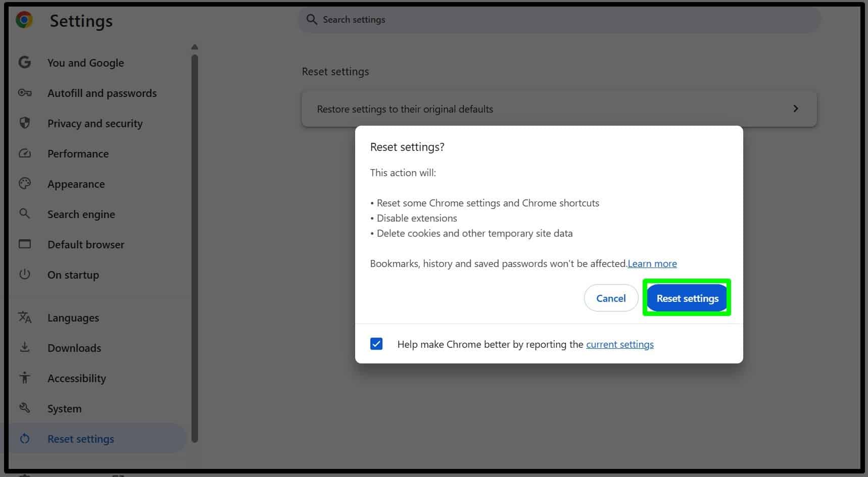Click the translate icon for Languages

point(25,317)
